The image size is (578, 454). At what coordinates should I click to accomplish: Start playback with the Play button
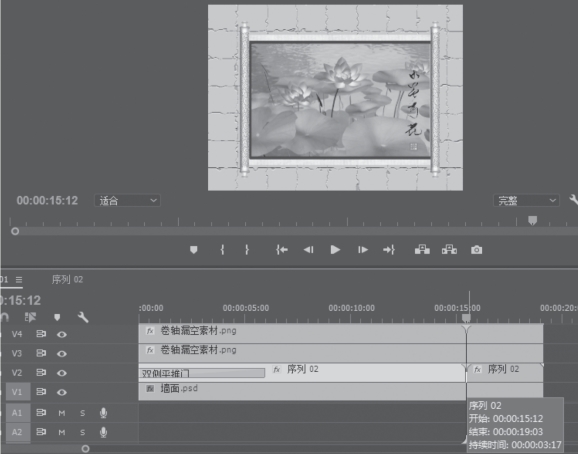pos(335,250)
